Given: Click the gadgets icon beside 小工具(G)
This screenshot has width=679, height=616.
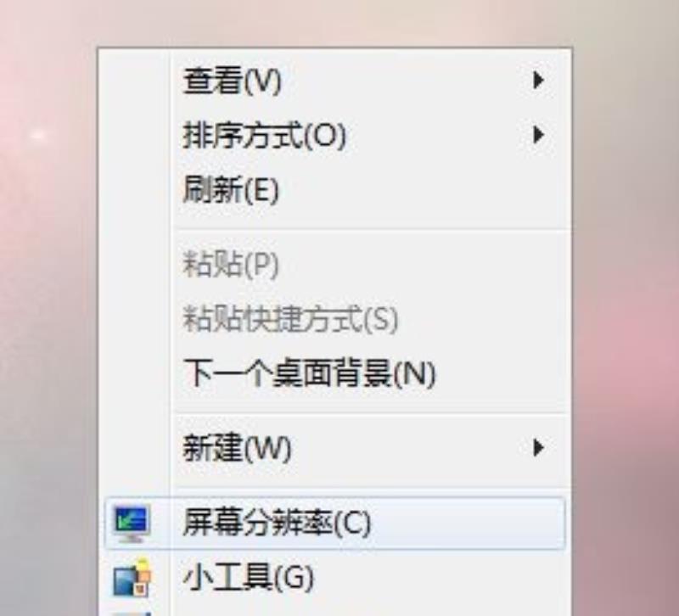Looking at the screenshot, I should click(x=132, y=578).
